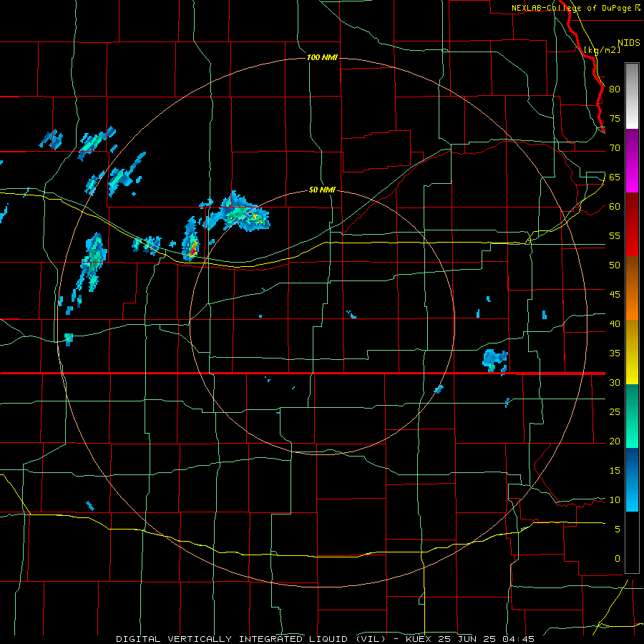This screenshot has width=644, height=644.
Task: Click the 60 value on the VIL scale
Action: (615, 207)
